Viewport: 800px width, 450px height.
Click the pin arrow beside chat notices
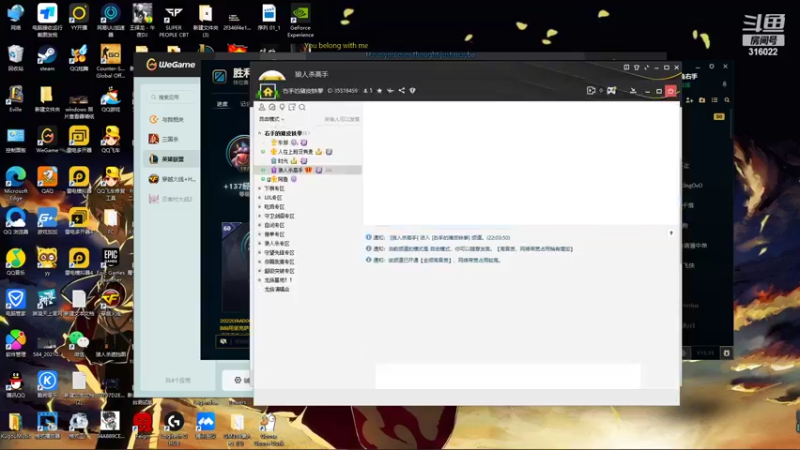[x=671, y=233]
